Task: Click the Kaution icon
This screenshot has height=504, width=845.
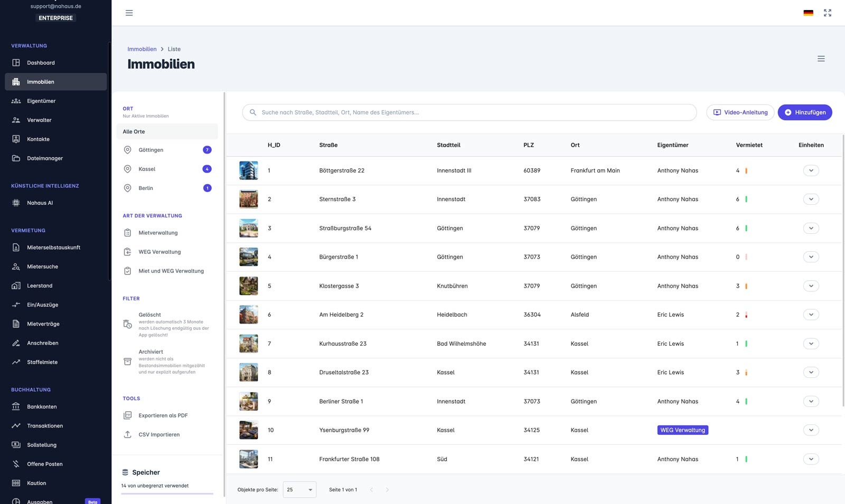Action: [16, 483]
